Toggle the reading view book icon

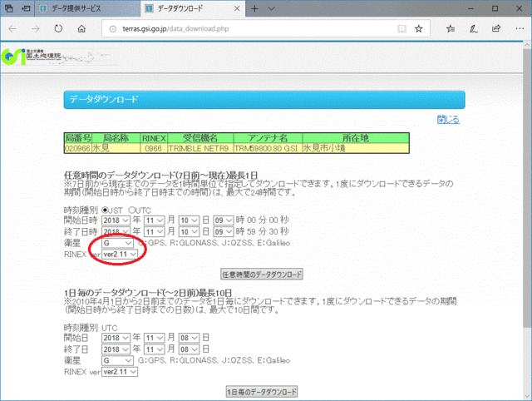tap(401, 29)
